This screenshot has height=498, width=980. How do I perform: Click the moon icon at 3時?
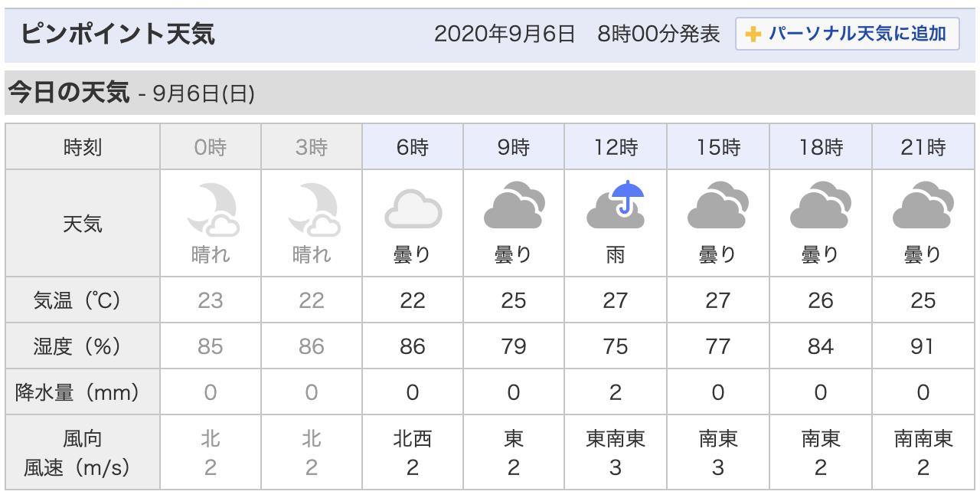click(x=312, y=208)
